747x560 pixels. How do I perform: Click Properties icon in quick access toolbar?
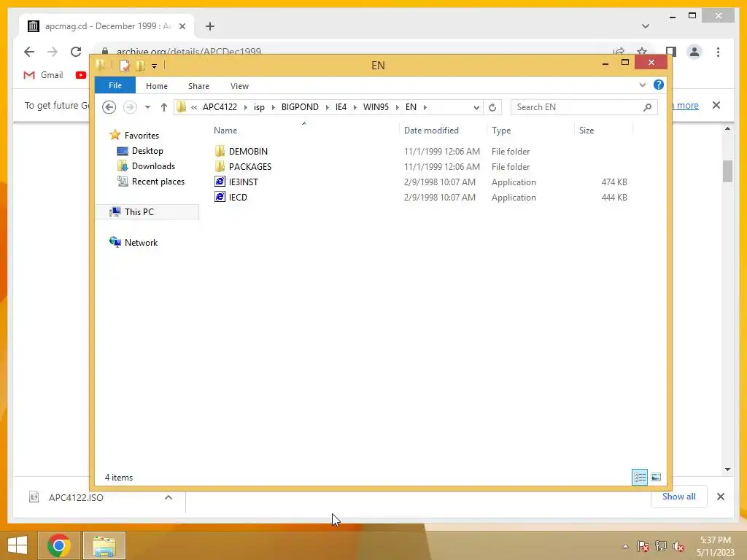pyautogui.click(x=124, y=66)
